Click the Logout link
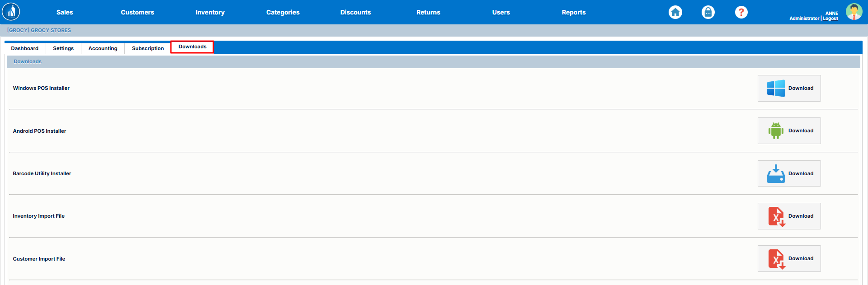Image resolution: width=868 pixels, height=285 pixels. [x=830, y=19]
